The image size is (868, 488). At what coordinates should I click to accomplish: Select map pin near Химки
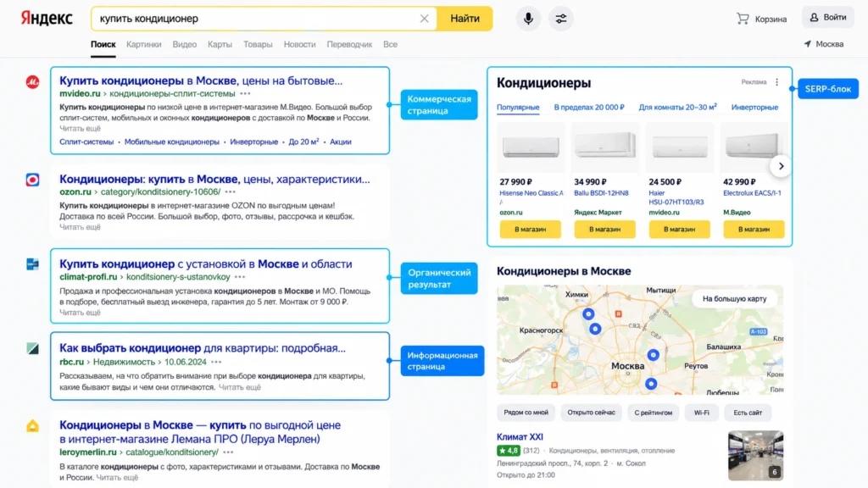[588, 313]
